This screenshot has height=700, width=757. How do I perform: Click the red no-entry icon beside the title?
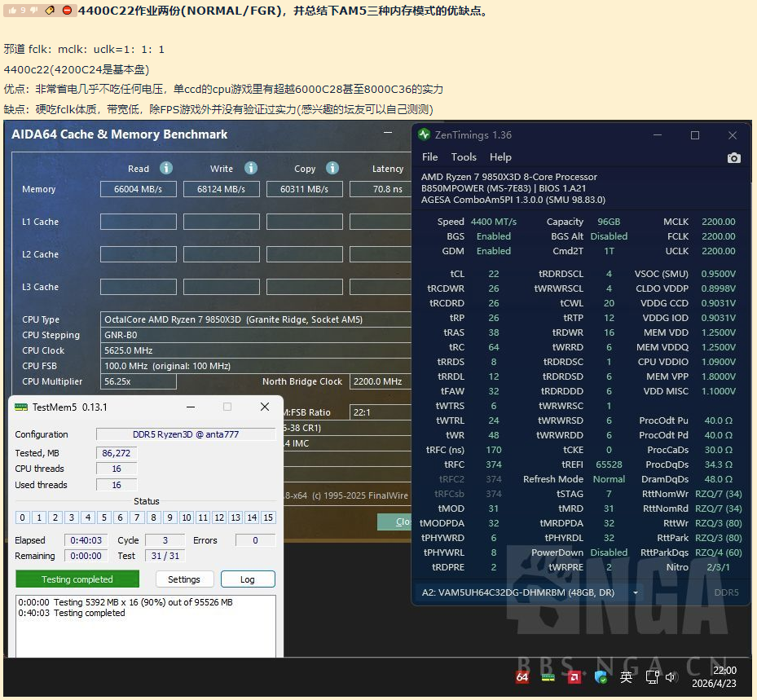[68, 10]
